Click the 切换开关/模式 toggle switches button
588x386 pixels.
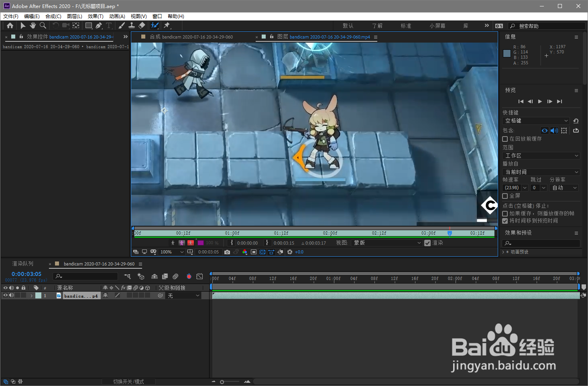(128, 382)
